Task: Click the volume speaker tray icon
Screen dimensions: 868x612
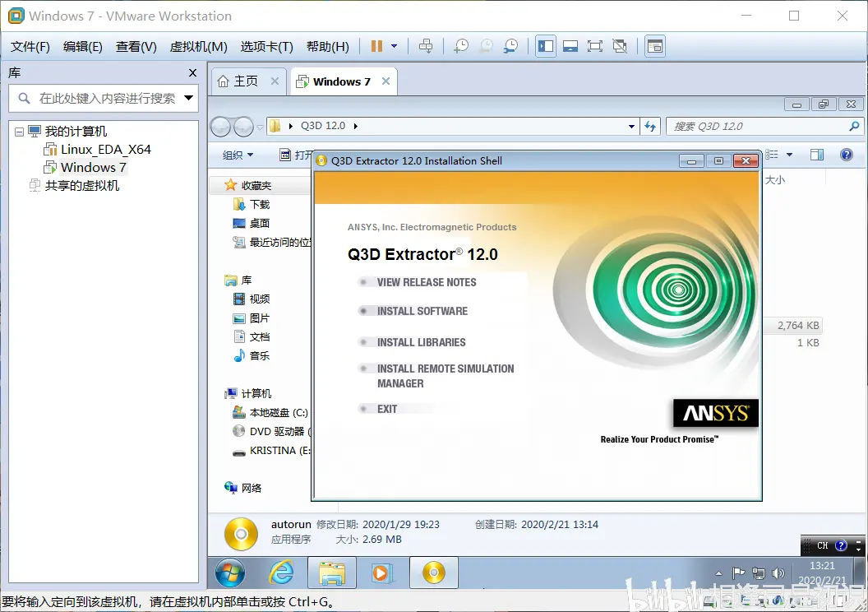Action: coord(778,573)
